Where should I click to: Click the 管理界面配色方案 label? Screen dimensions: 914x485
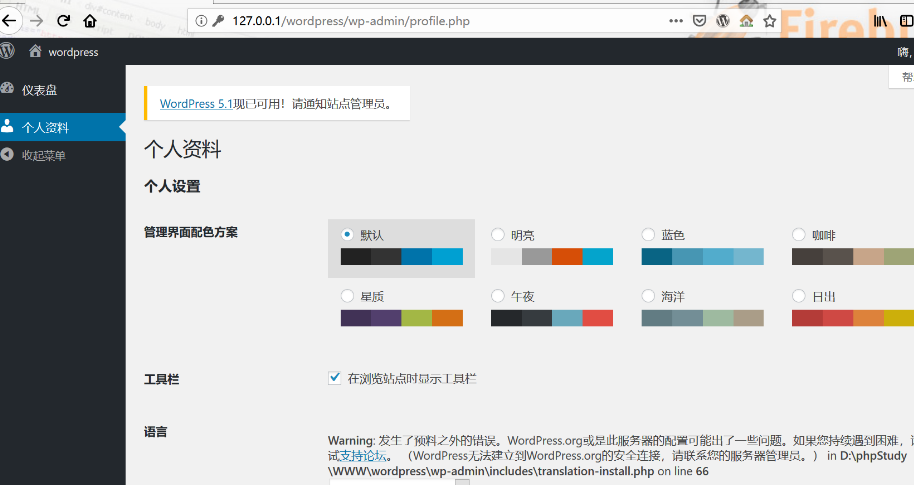(x=191, y=232)
